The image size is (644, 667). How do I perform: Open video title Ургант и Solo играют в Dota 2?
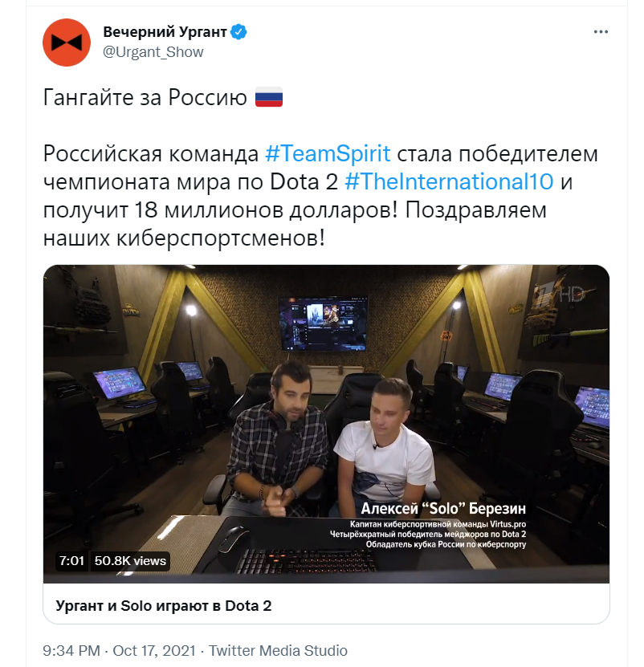[164, 605]
